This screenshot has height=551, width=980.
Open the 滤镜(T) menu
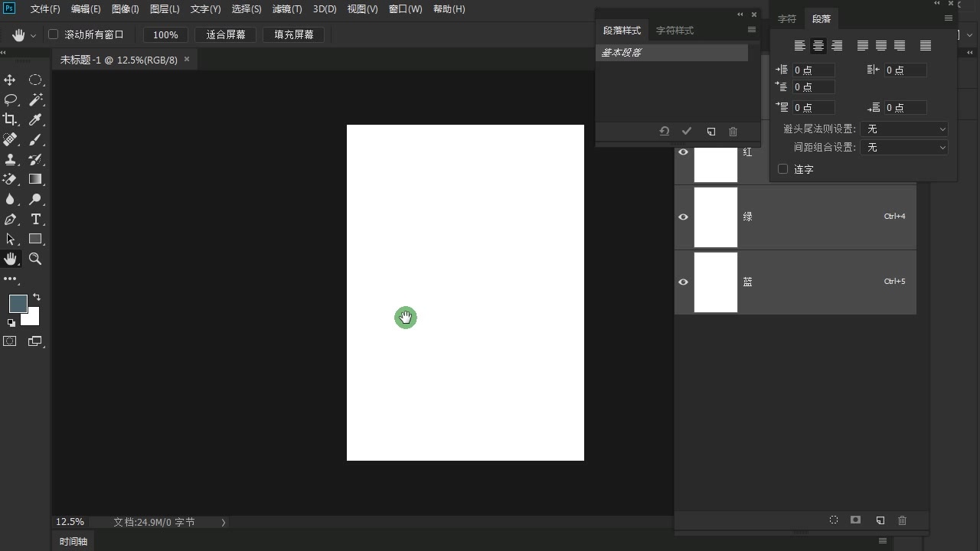point(287,9)
